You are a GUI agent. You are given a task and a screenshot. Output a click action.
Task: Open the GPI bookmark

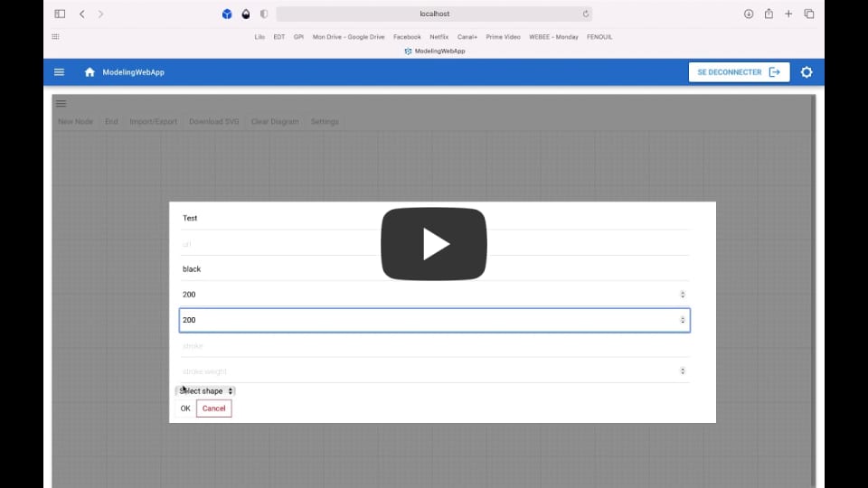298,37
